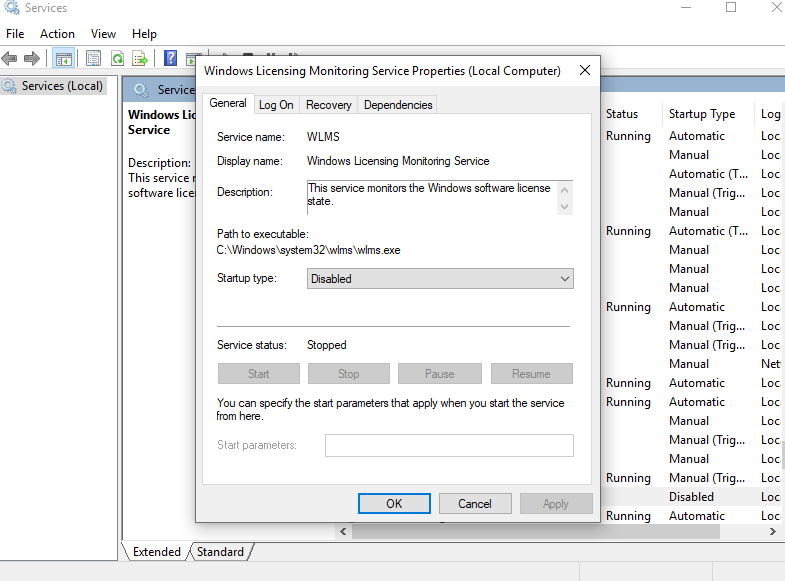Switch to the Log On tab
This screenshot has width=785, height=581.
click(276, 105)
